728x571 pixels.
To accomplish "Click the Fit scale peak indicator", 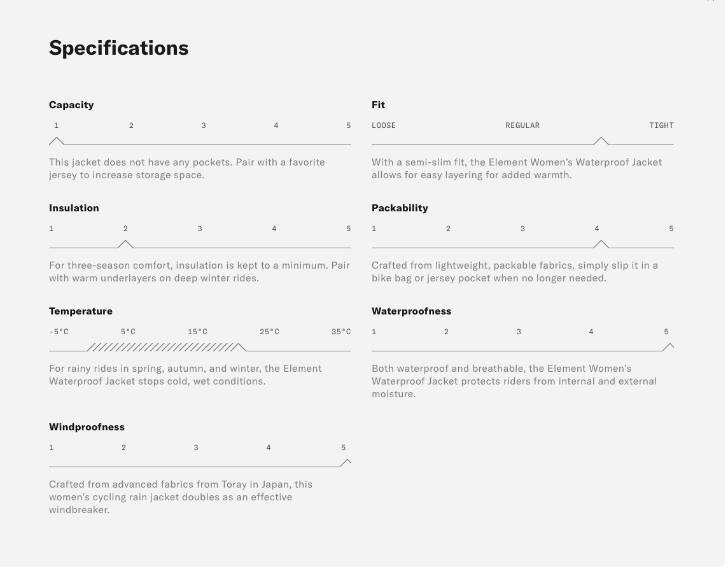I will tap(601, 141).
